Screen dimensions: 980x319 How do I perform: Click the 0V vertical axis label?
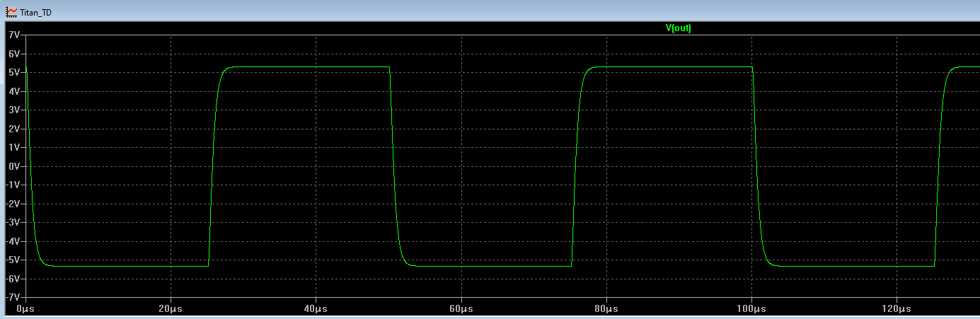click(x=14, y=166)
